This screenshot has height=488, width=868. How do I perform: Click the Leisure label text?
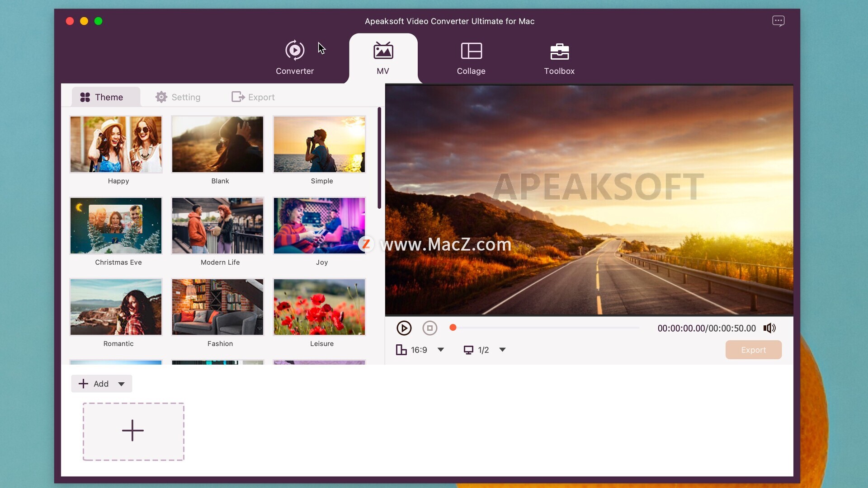point(322,343)
